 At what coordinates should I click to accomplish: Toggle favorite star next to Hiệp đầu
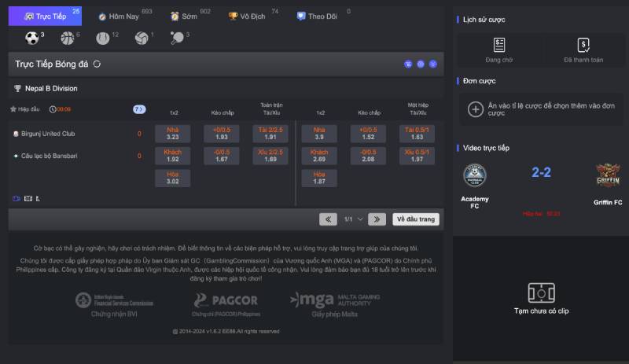point(13,109)
